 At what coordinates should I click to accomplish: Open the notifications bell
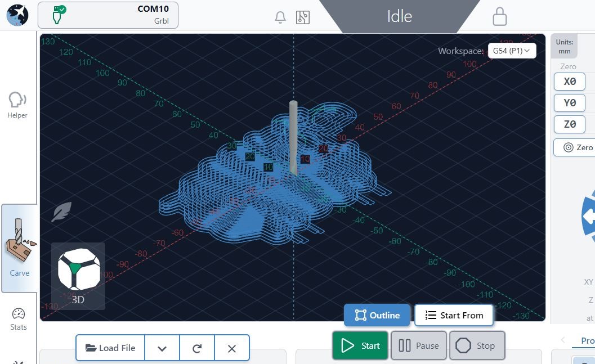280,17
